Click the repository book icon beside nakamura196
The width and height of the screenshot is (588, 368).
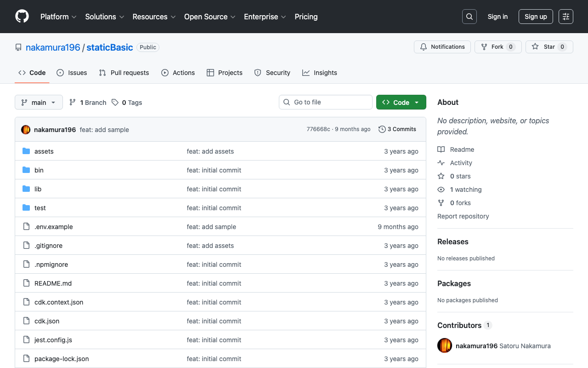(x=18, y=47)
